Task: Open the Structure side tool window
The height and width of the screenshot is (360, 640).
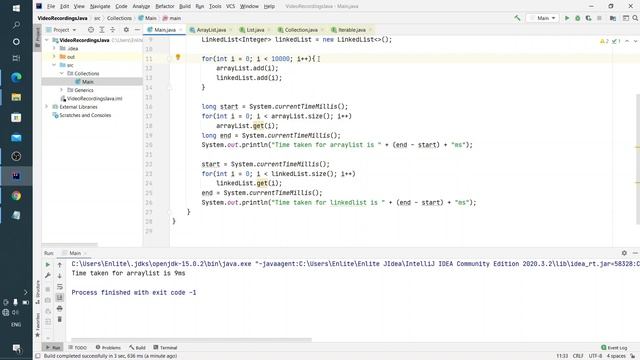Action: click(38, 292)
